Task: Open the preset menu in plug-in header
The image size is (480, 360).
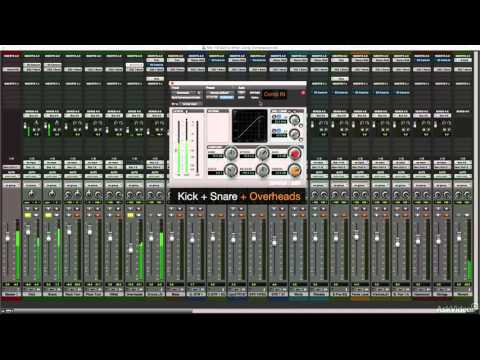Action: 220,93
